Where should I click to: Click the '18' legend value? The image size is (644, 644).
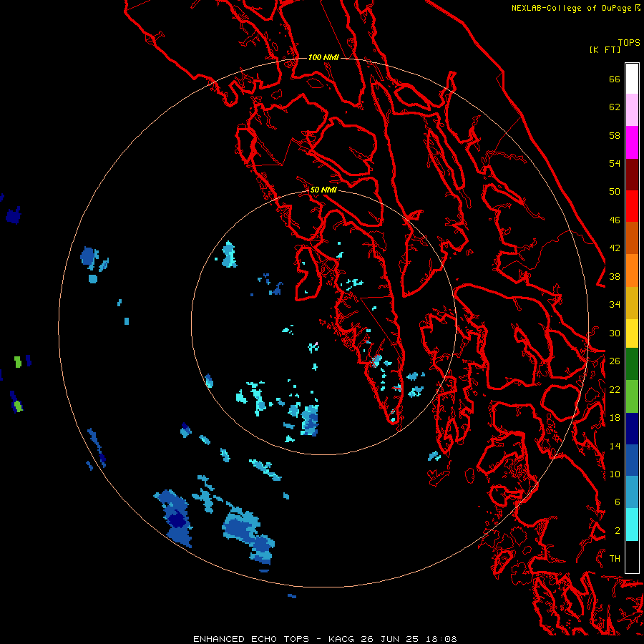tap(615, 418)
